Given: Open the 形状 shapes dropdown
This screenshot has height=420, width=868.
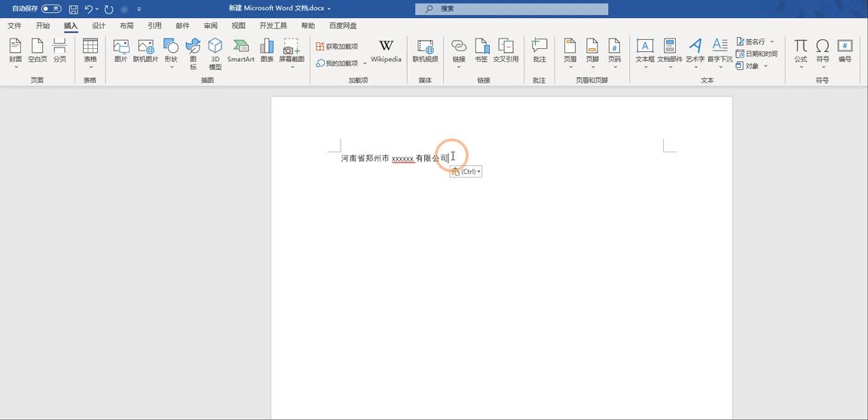Looking at the screenshot, I should 171,66.
